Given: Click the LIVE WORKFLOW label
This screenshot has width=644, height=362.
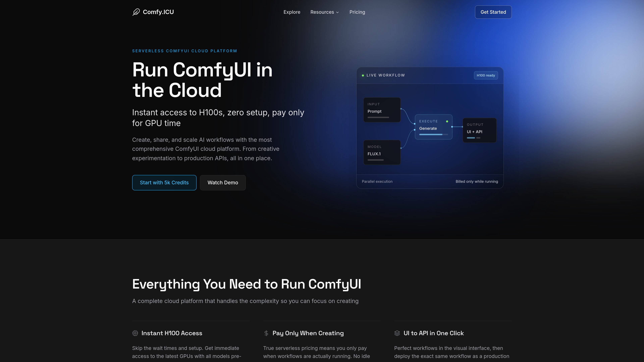Looking at the screenshot, I should tap(386, 75).
